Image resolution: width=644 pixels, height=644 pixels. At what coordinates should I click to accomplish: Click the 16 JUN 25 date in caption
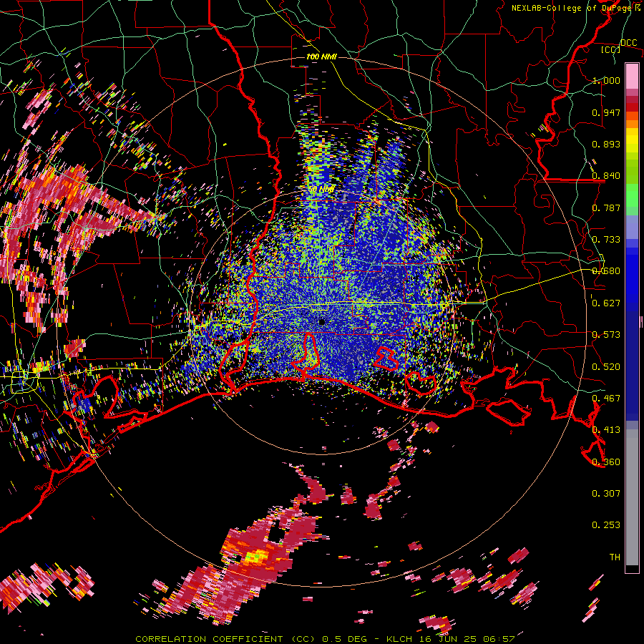(x=448, y=639)
